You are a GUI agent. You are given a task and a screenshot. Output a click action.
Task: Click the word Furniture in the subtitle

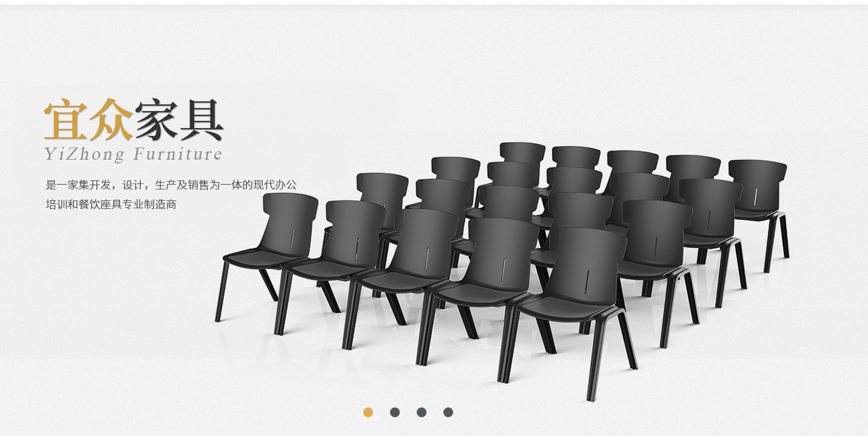pos(178,154)
